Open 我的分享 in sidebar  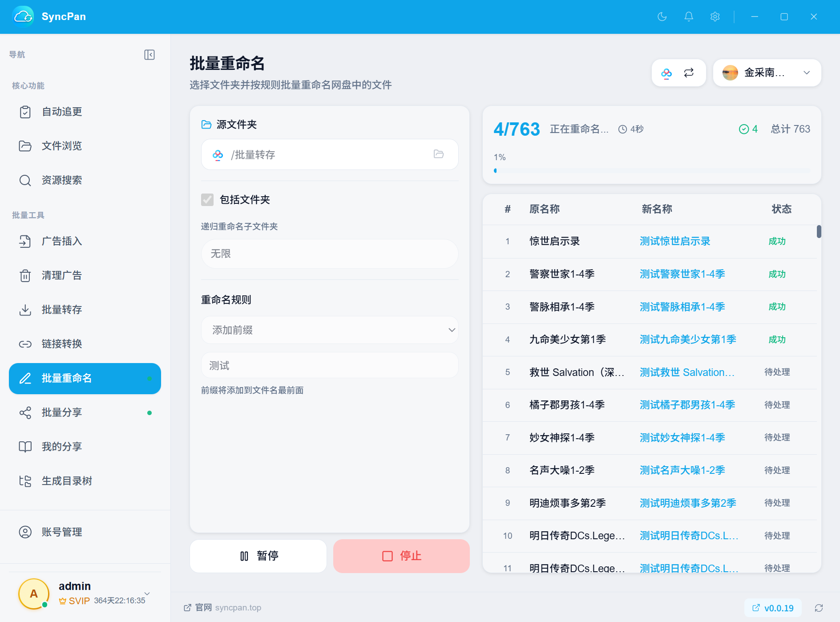coord(85,447)
